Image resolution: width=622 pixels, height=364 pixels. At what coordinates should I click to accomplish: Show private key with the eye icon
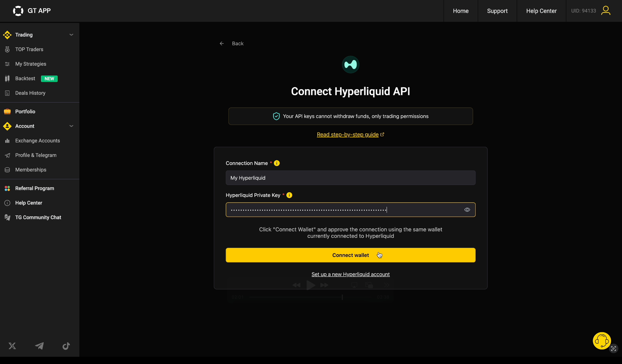tap(467, 210)
